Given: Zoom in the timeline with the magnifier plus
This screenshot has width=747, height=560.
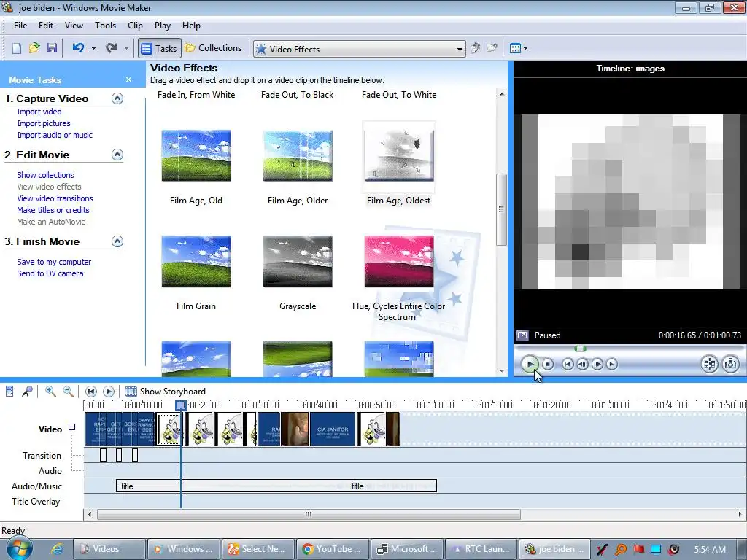Looking at the screenshot, I should tap(50, 392).
